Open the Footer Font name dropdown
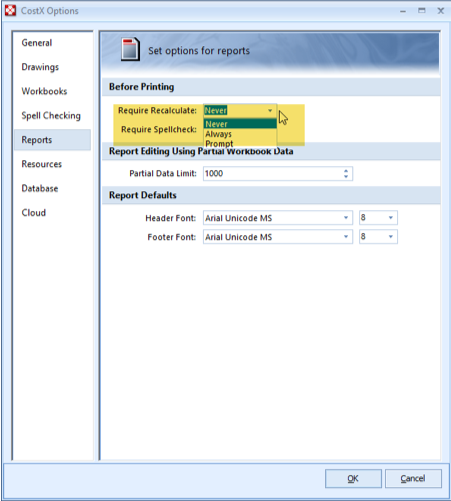Viewport: 451px width, 501px height. 346,237
